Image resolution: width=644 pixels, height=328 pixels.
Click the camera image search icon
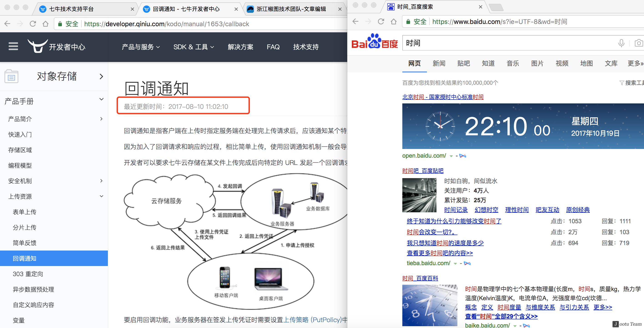(638, 43)
